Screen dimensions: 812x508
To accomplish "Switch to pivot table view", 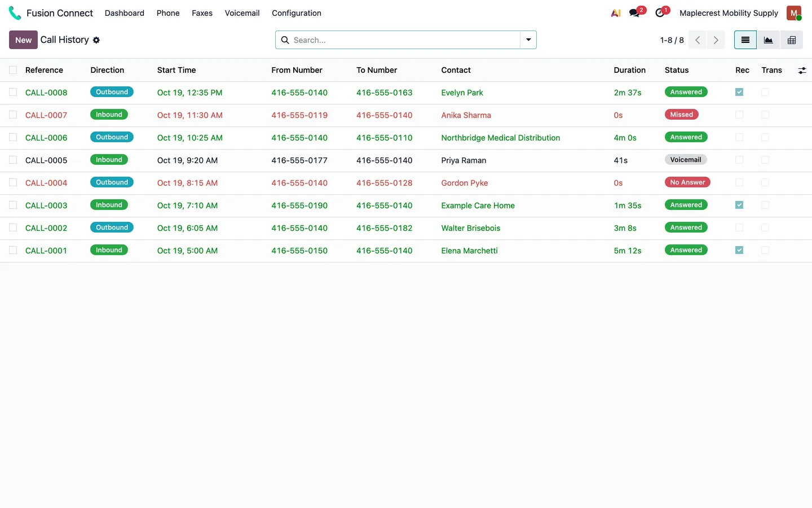I will click(x=792, y=40).
